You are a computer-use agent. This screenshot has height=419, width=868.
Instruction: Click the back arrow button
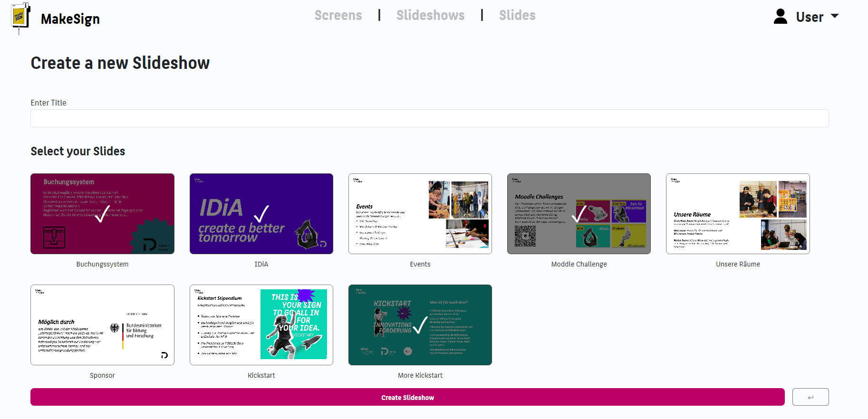click(x=810, y=397)
